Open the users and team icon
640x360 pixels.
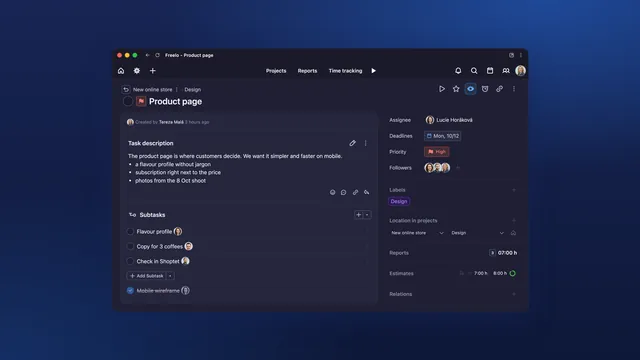click(506, 71)
